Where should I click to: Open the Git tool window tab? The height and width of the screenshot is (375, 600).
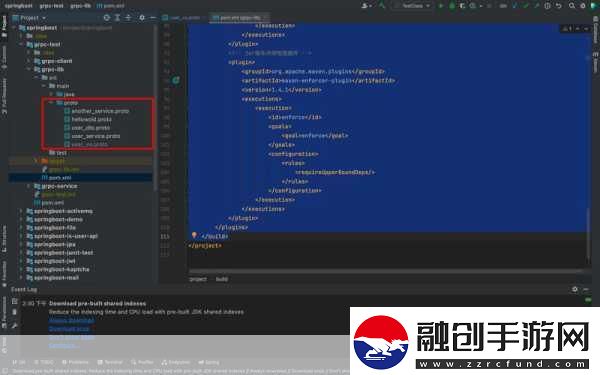pos(19,362)
